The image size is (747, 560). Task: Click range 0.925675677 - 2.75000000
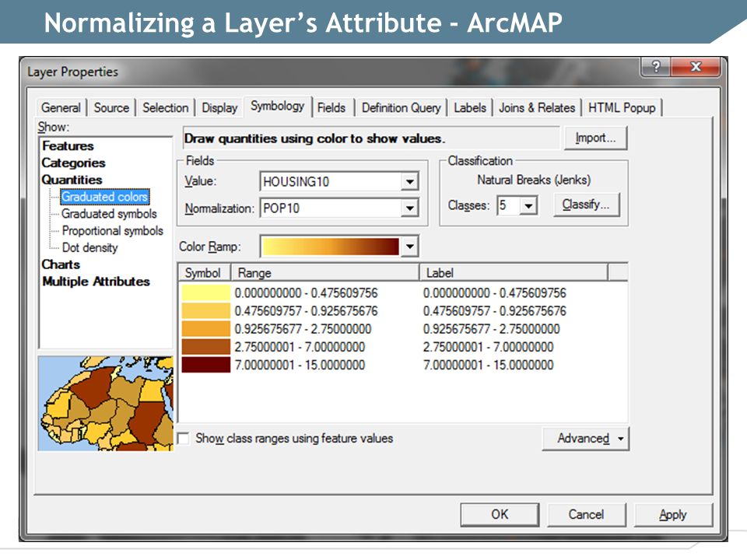[303, 329]
